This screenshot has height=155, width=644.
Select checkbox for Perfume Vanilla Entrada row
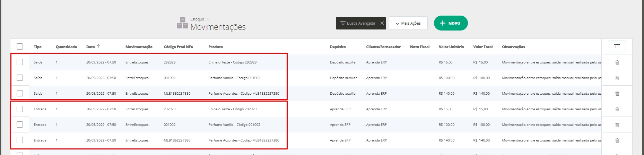pos(20,124)
